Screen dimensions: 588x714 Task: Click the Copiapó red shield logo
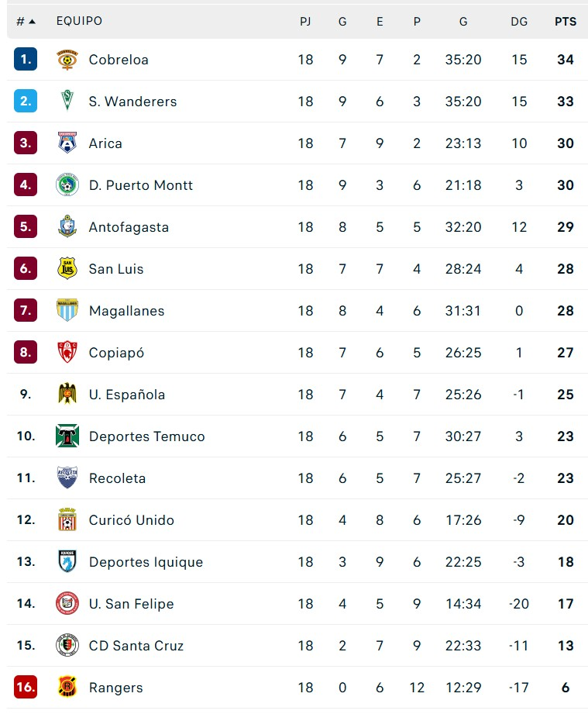67,353
